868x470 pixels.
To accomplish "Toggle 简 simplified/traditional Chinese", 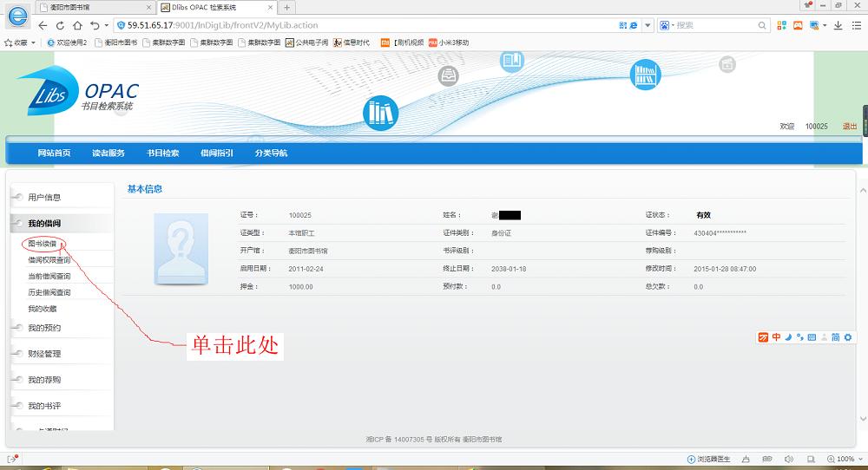I will [x=836, y=337].
